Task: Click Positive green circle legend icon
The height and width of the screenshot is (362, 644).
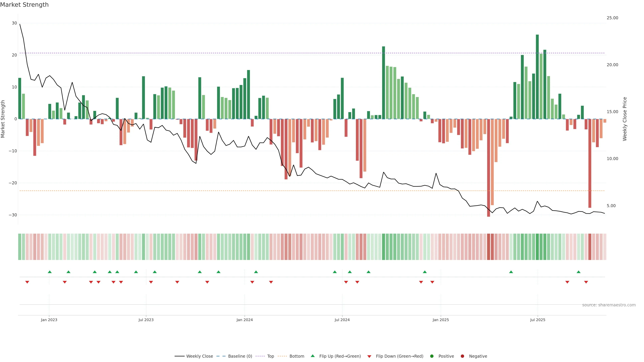Action: pos(432,356)
